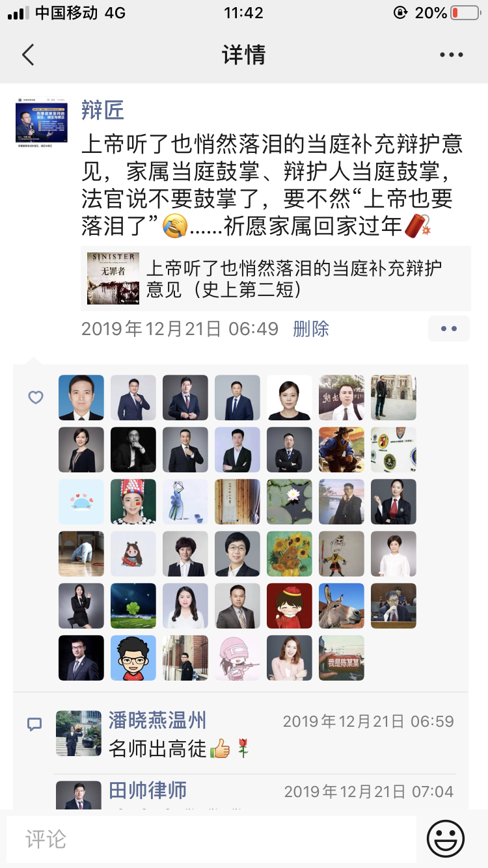The height and width of the screenshot is (868, 488).
Task: Open the three-dot more menu in header
Action: click(451, 55)
